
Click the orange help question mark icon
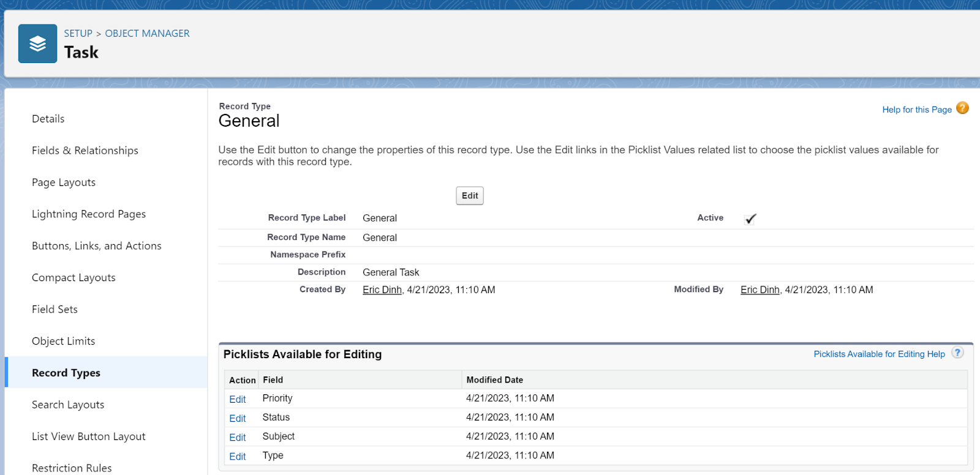(962, 108)
